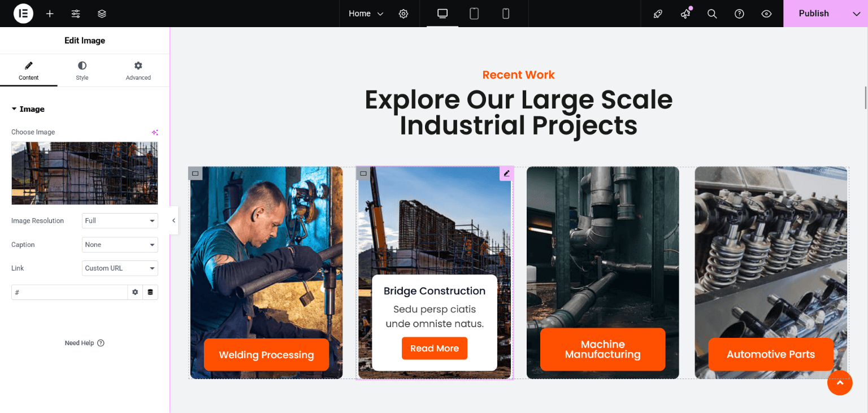This screenshot has width=868, height=413.
Task: Switch to desktop preview mode
Action: [x=442, y=14]
